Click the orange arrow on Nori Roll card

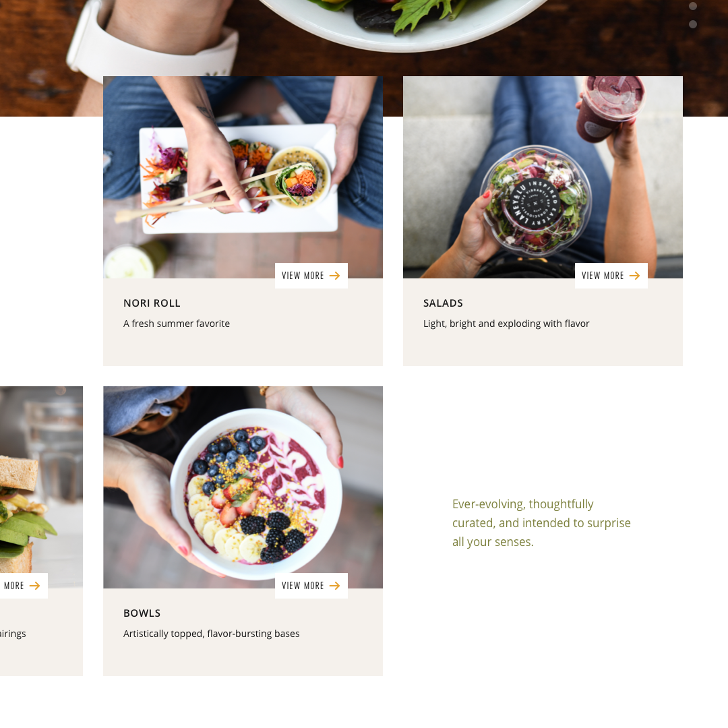[x=334, y=276]
